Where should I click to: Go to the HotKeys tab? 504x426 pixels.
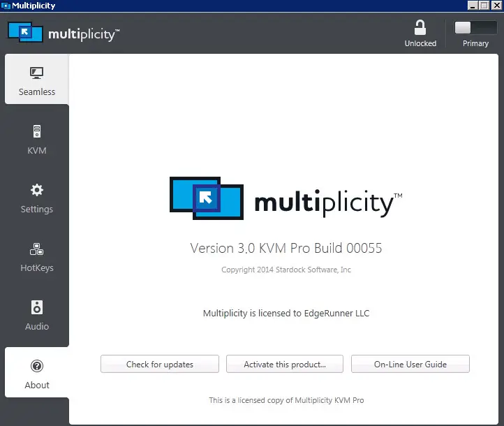(36, 257)
